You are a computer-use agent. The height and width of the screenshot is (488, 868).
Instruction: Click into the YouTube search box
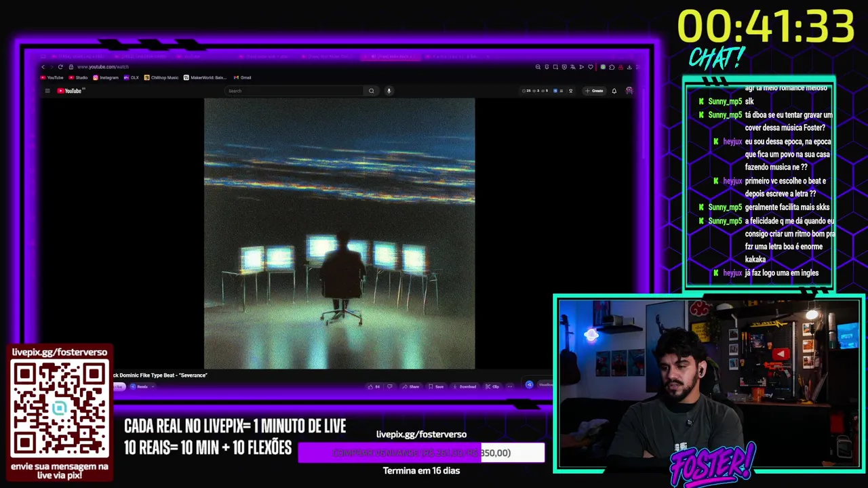click(295, 91)
